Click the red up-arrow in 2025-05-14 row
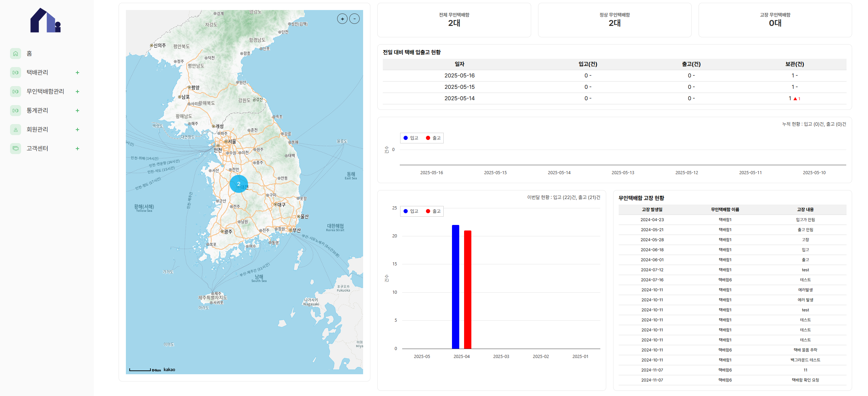 (x=795, y=99)
